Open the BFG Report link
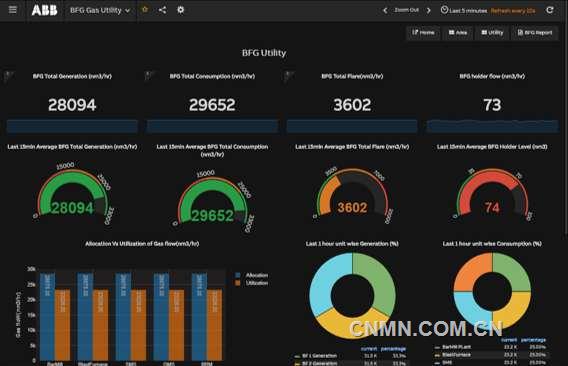 (535, 33)
